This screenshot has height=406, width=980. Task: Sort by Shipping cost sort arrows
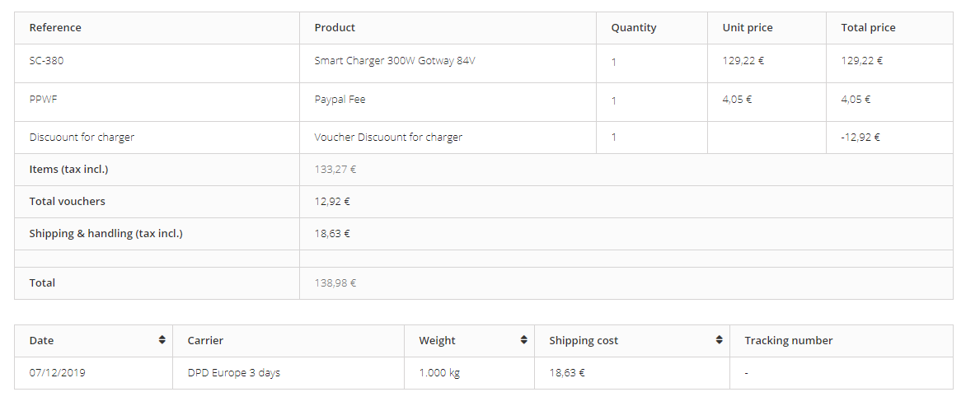click(x=720, y=340)
